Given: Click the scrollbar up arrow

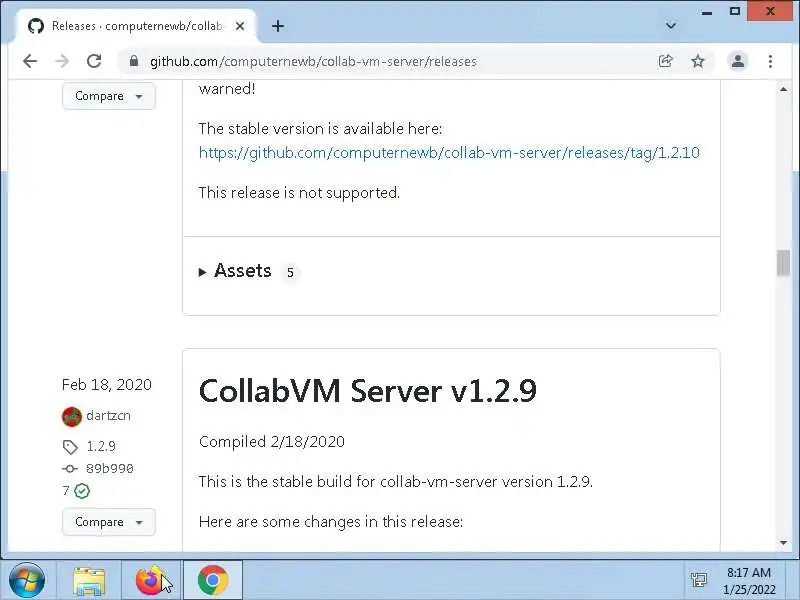Looking at the screenshot, I should [783, 89].
